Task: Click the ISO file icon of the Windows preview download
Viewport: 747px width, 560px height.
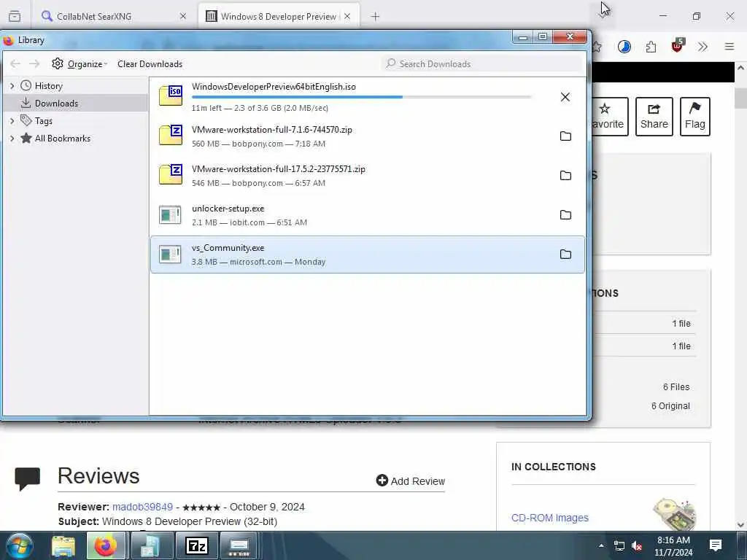Action: (171, 96)
